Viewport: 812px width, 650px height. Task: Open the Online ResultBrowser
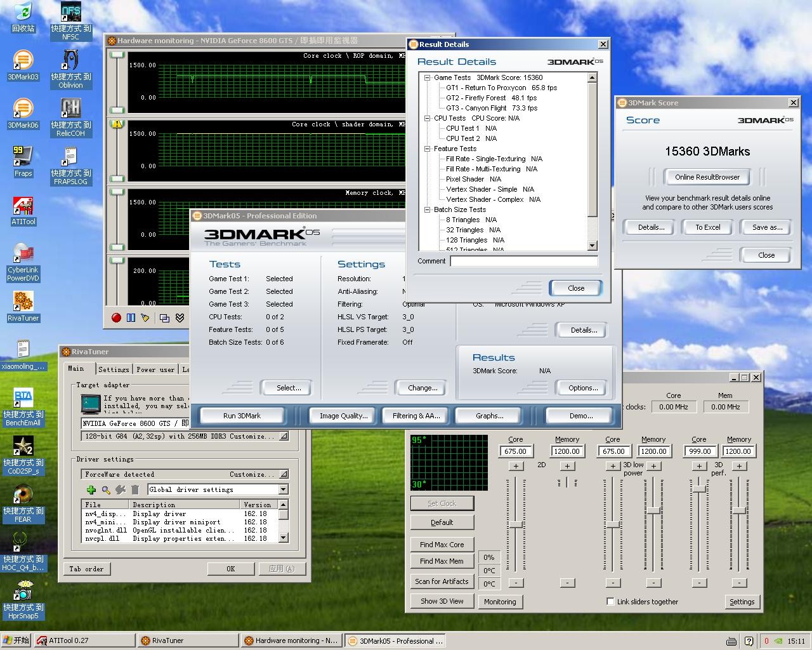(707, 177)
